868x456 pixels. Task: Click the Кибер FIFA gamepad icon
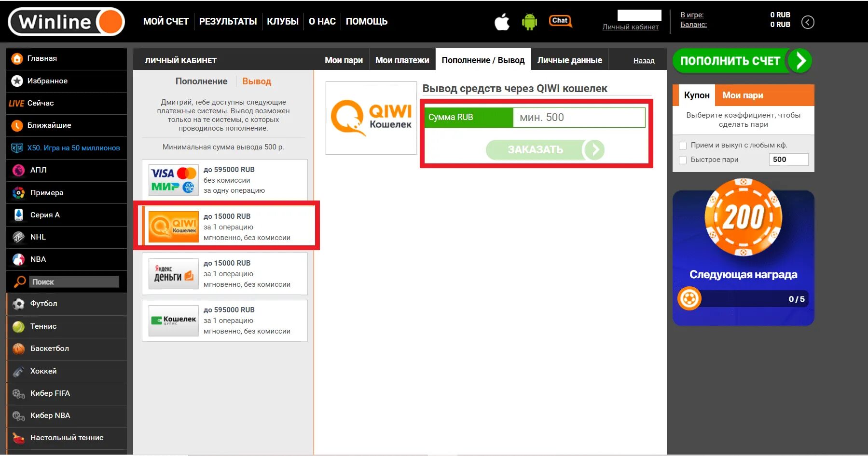coord(18,393)
